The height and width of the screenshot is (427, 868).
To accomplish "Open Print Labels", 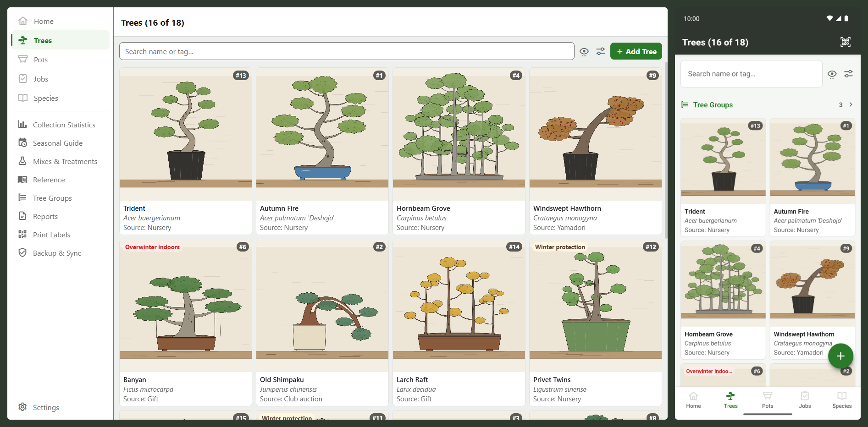I will 61,235.
